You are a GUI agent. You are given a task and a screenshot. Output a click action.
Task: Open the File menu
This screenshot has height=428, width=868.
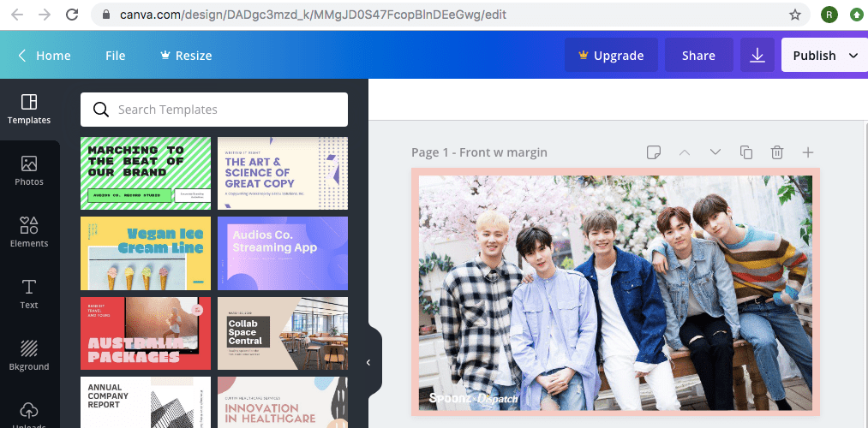[x=115, y=56]
